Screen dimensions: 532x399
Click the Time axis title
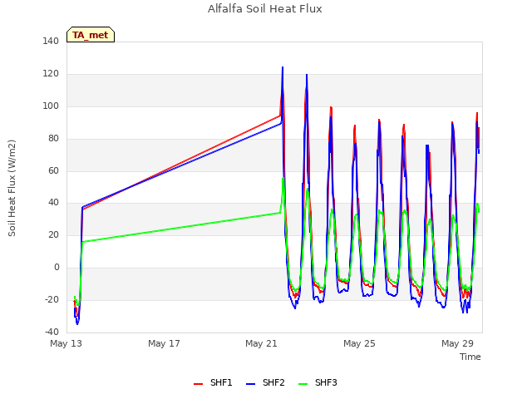(470, 357)
